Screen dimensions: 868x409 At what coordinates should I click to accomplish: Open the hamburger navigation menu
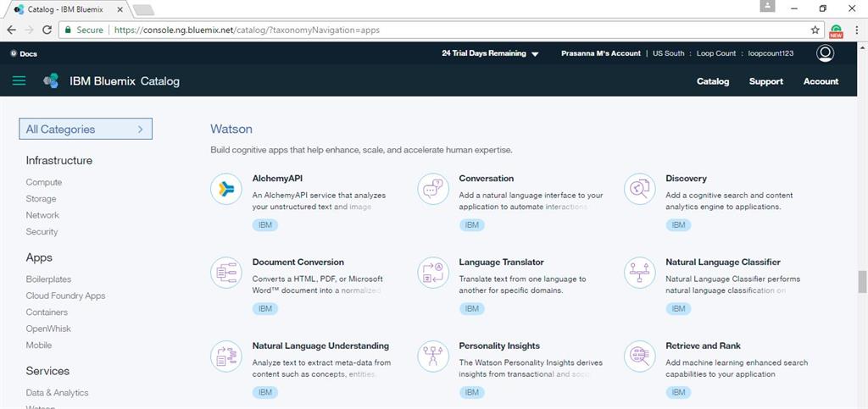19,80
